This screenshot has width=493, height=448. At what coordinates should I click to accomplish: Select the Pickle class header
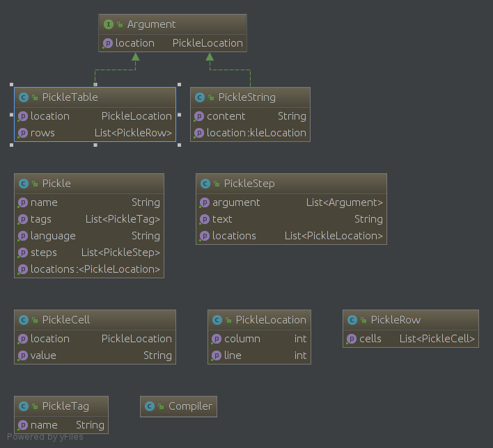coord(89,184)
